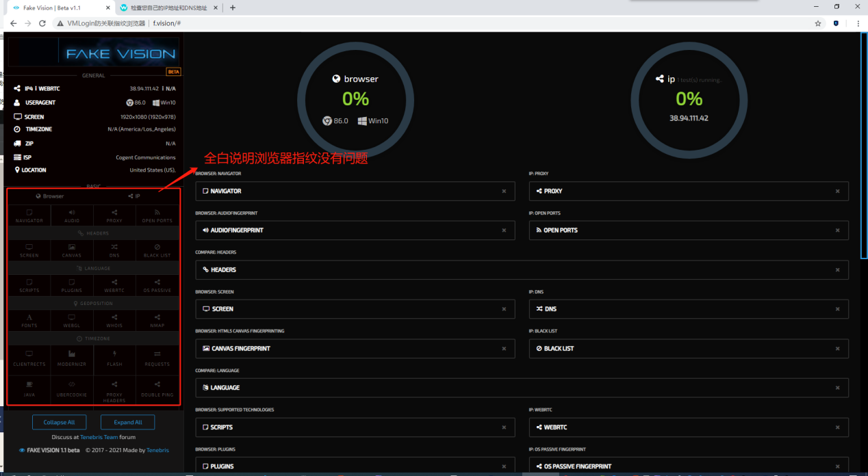The height and width of the screenshot is (476, 868).
Task: Open the Timezone row in sidebar grid
Action: point(94,339)
